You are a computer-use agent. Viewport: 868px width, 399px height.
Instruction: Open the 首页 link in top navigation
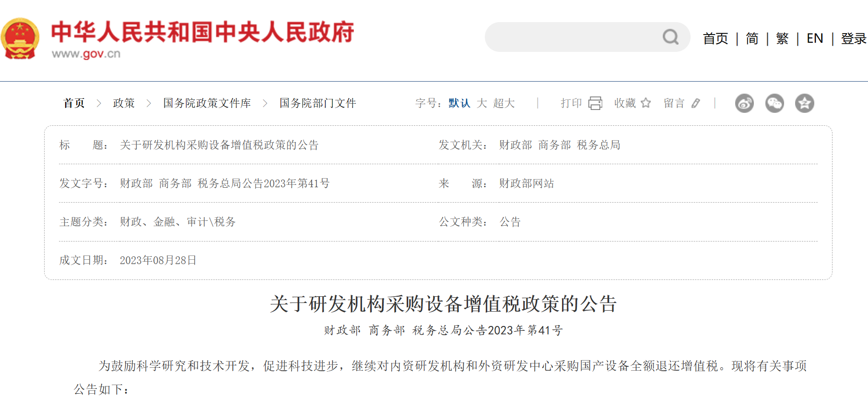[716, 38]
